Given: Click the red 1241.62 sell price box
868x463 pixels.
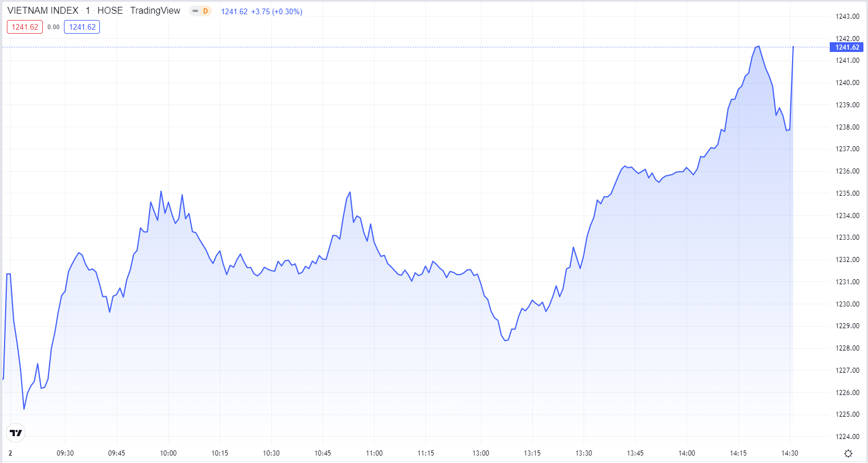Looking at the screenshot, I should (25, 27).
